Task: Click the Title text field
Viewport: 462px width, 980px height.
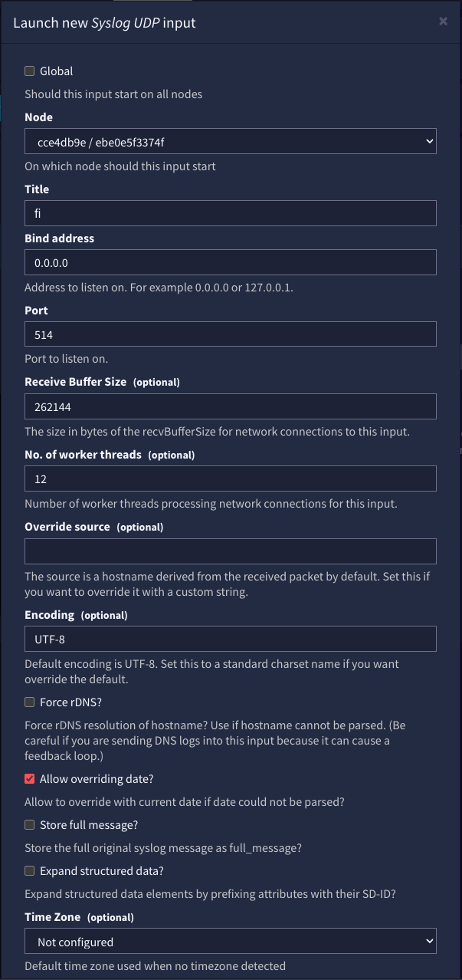Action: tap(230, 213)
